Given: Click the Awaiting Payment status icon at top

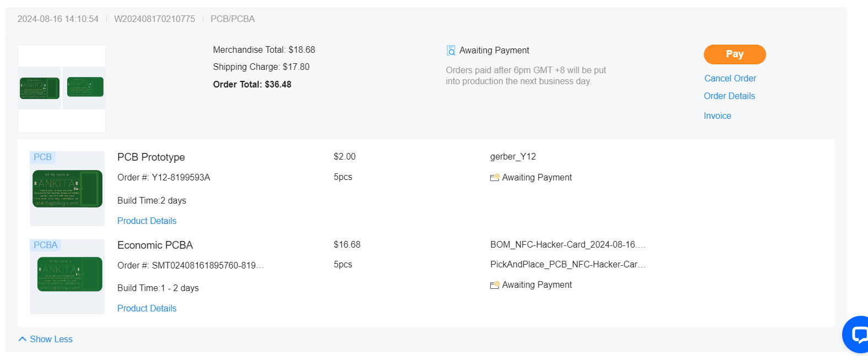Looking at the screenshot, I should (x=451, y=51).
